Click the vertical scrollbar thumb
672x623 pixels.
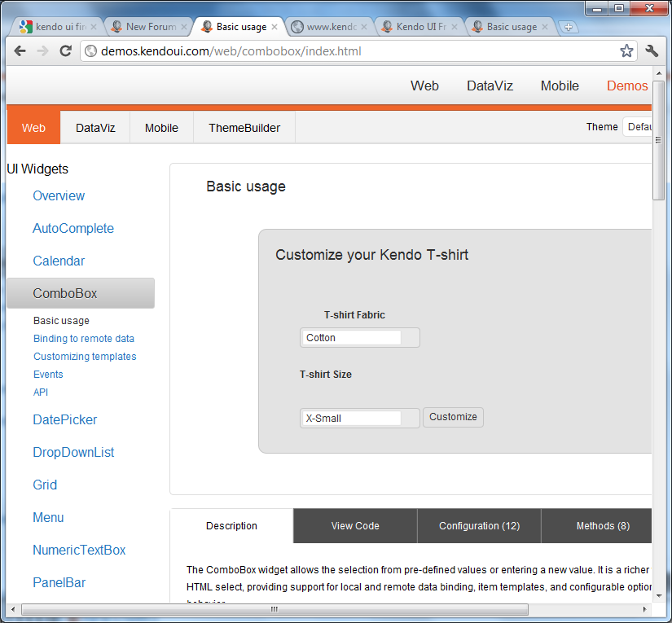659,140
